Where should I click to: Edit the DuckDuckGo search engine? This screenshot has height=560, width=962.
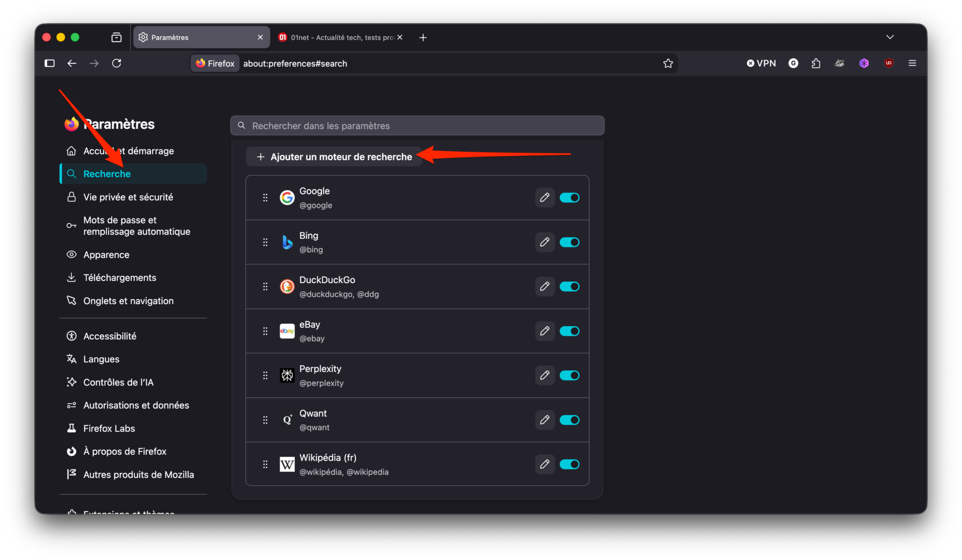click(545, 287)
